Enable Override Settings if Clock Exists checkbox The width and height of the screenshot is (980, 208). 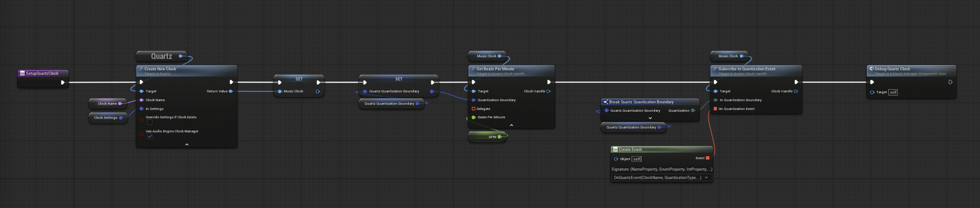(150, 122)
